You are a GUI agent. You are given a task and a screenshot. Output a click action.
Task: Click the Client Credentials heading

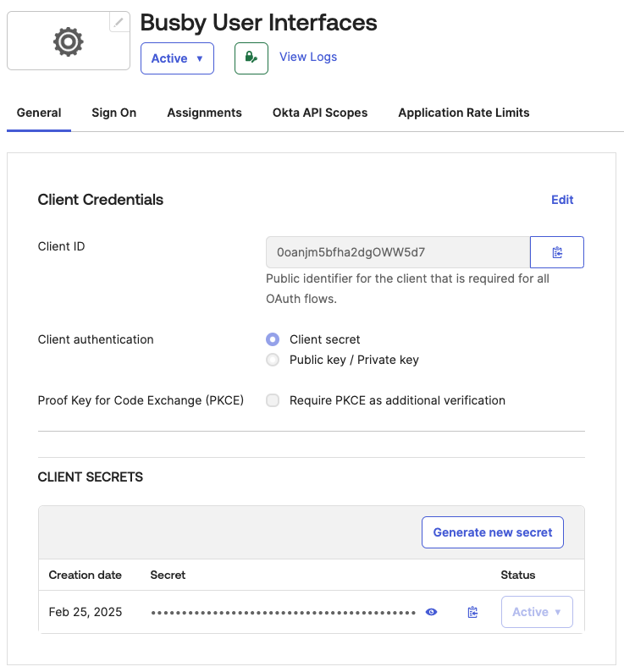tap(101, 200)
